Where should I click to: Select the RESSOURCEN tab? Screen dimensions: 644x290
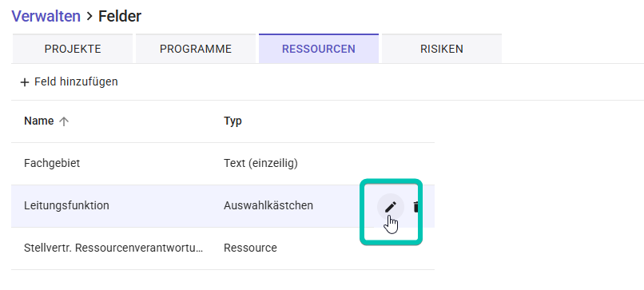[x=319, y=49]
